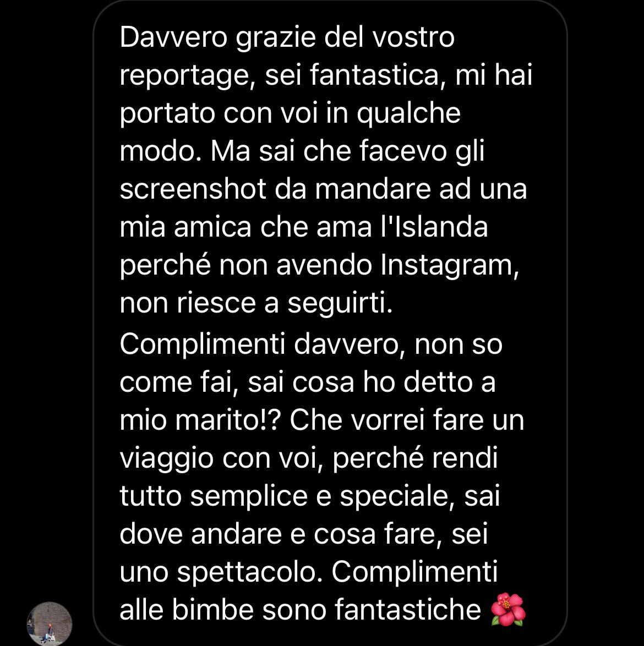Select the message bubble starting with 'Davvero grazie'
This screenshot has width=644, height=646.
tap(330, 323)
